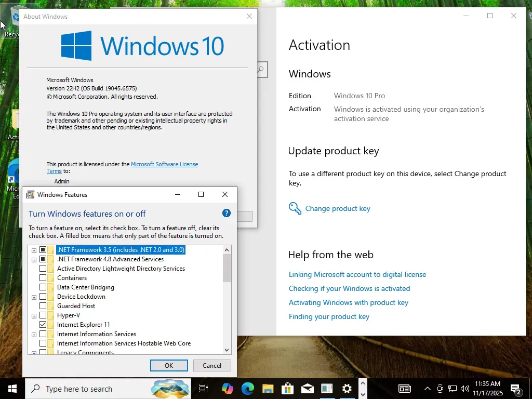The width and height of the screenshot is (532, 399).
Task: Click the search magnifier behind About Windows
Action: point(262,70)
